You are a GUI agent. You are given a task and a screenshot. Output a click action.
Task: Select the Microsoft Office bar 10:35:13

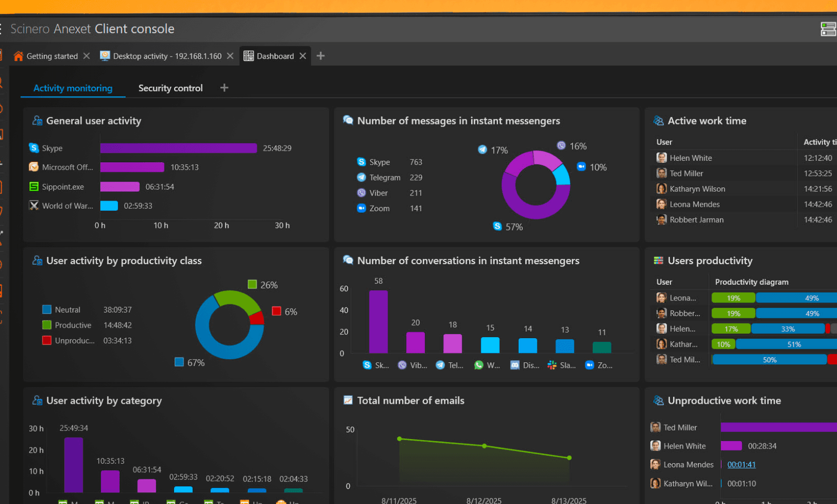pos(132,167)
